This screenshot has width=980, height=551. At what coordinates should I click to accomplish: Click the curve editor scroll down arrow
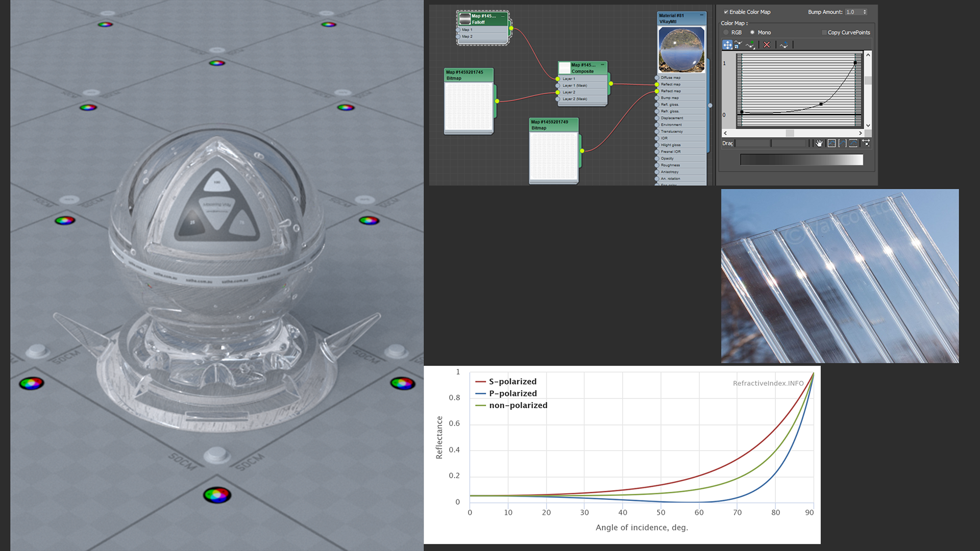(x=868, y=125)
